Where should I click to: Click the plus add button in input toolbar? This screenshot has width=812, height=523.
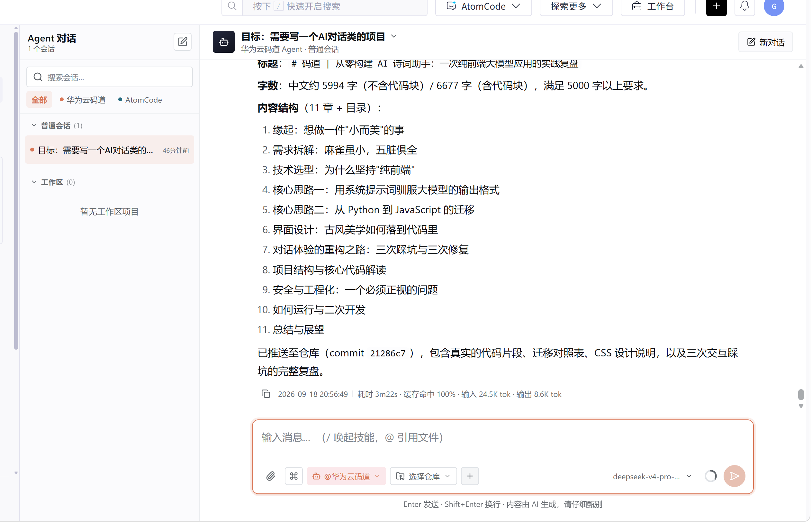tap(471, 477)
